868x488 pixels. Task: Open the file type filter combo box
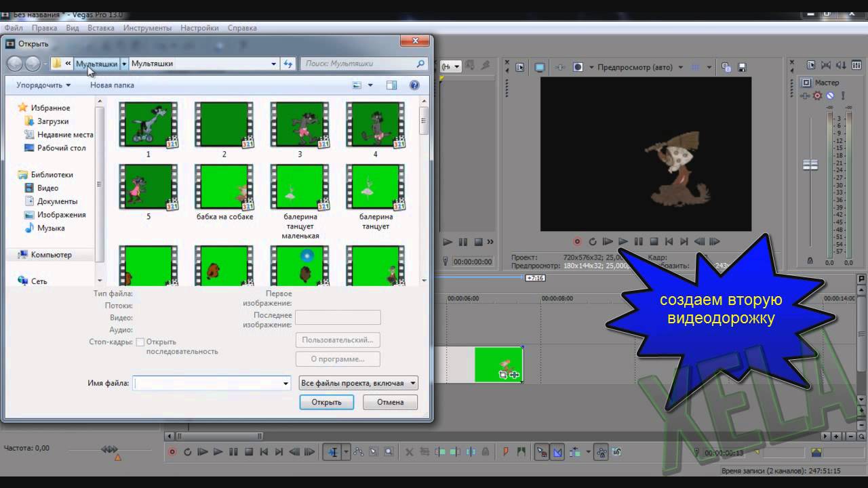pyautogui.click(x=359, y=383)
